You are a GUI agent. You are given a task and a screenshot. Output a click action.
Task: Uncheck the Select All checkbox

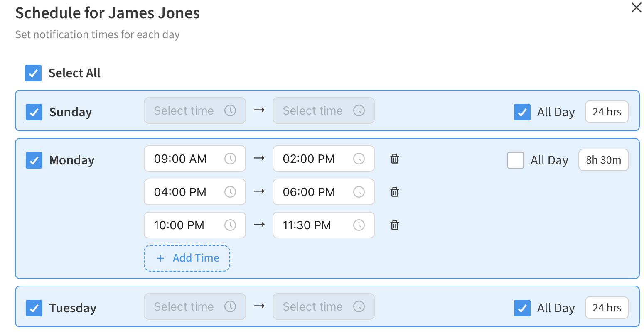click(33, 73)
